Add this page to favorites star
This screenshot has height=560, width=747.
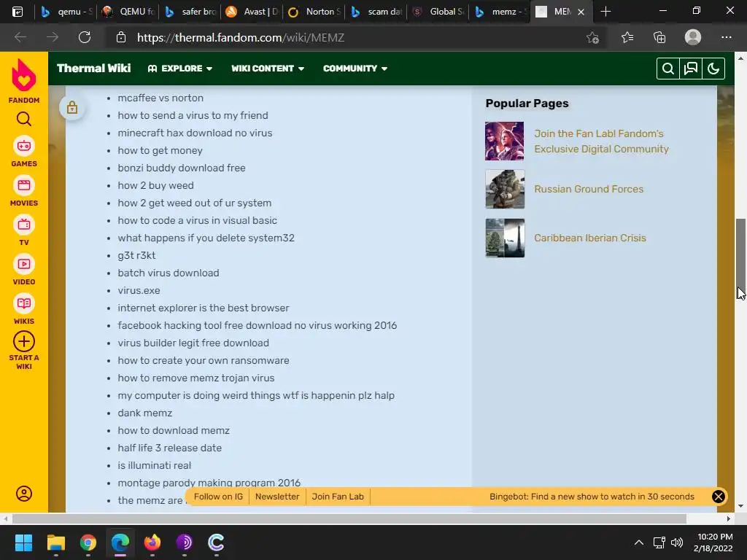(x=592, y=37)
